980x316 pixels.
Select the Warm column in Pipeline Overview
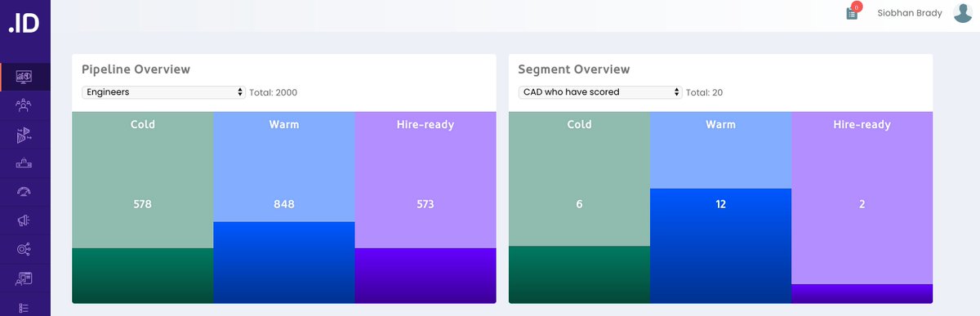click(284, 207)
